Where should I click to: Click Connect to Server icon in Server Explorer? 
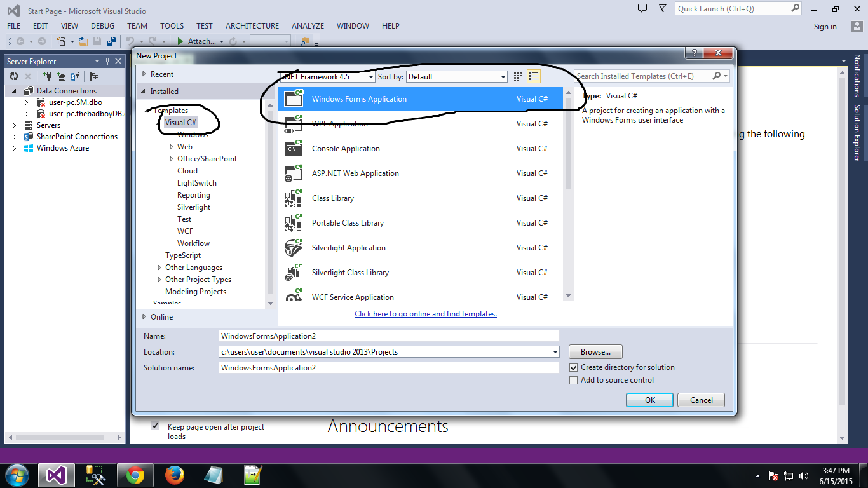tap(61, 76)
